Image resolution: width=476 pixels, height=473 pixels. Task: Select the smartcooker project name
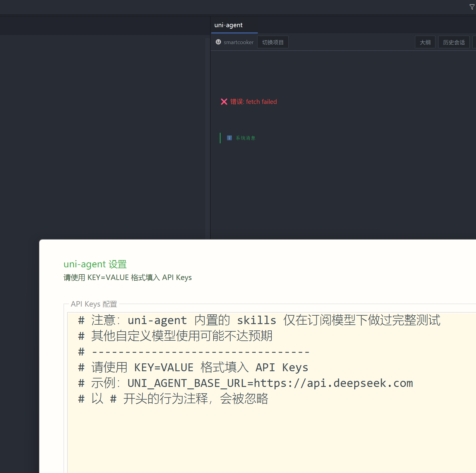(238, 42)
